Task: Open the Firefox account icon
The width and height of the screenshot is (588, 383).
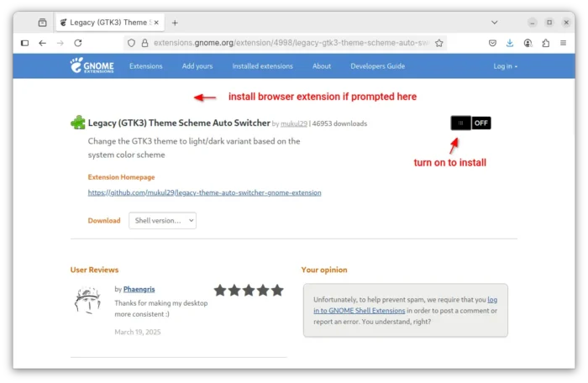Action: [x=528, y=43]
